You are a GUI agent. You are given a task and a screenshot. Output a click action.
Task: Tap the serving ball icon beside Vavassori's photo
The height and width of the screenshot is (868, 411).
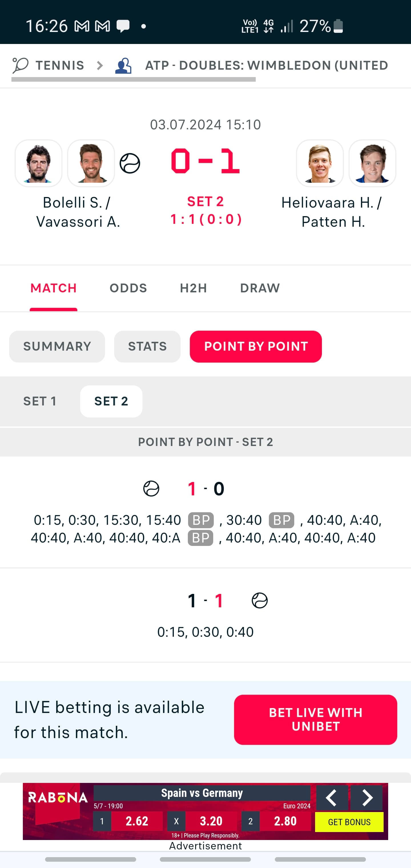point(130,163)
